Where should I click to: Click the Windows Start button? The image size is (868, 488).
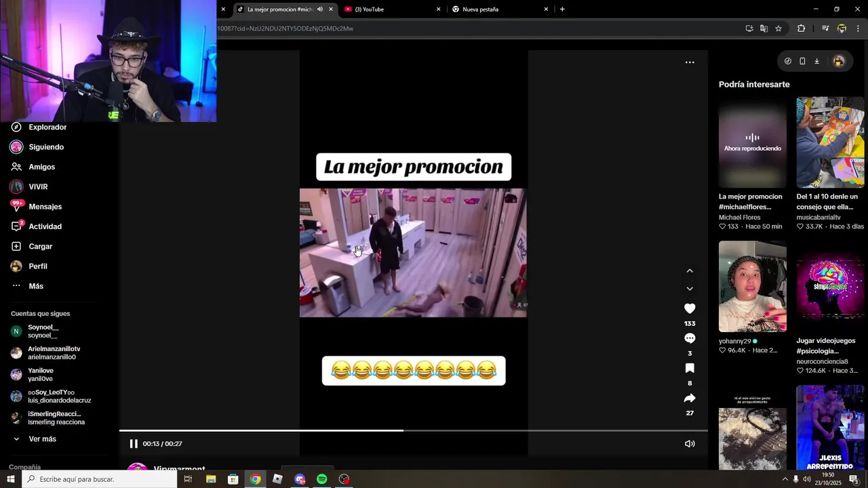(11, 479)
